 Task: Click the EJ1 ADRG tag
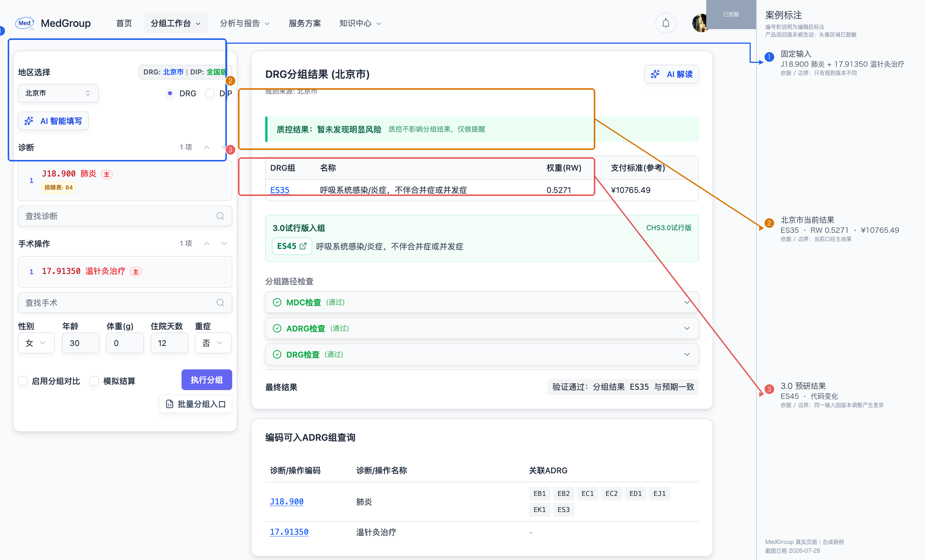point(660,494)
